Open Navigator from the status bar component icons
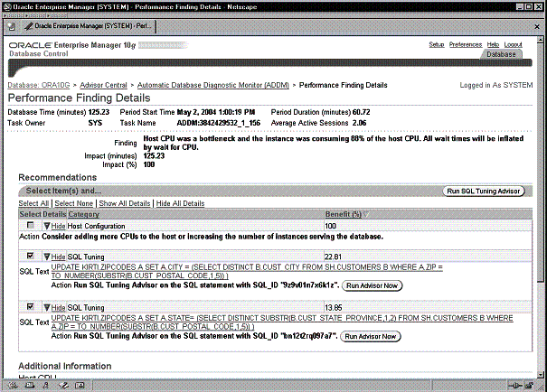This screenshot has width=547, height=392. point(14,386)
